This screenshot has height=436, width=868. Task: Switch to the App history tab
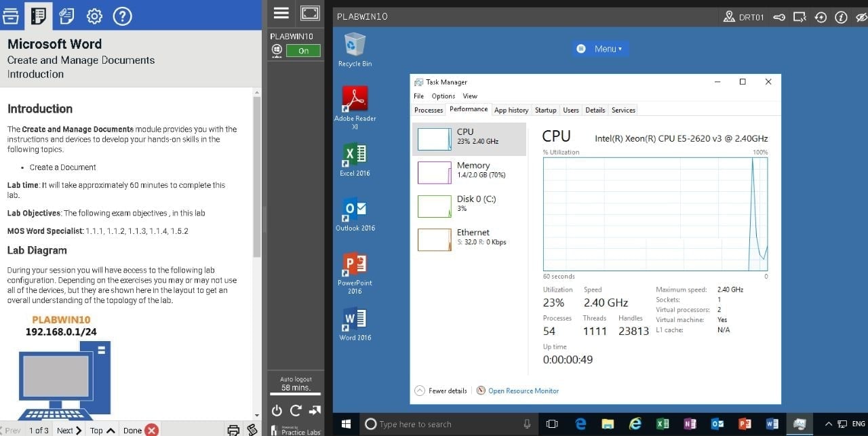tap(511, 110)
